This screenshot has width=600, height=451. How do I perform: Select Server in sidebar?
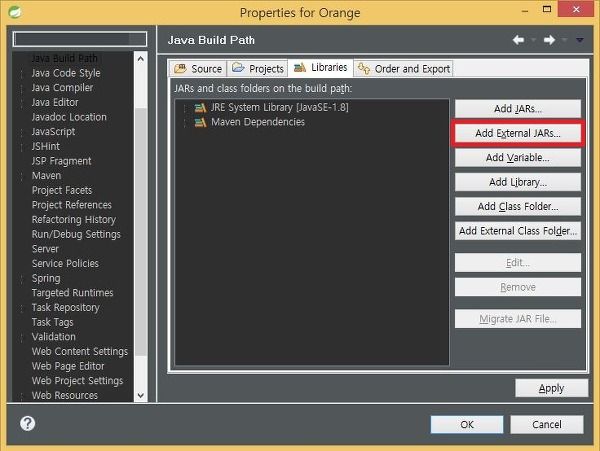[45, 249]
